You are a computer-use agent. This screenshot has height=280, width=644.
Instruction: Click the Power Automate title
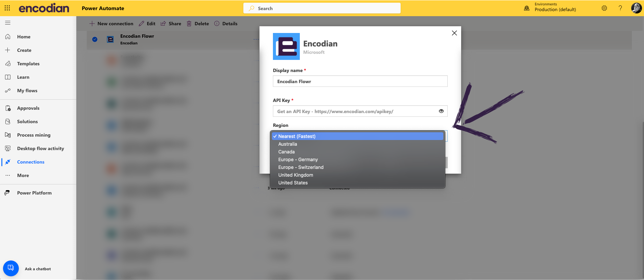coord(103,8)
